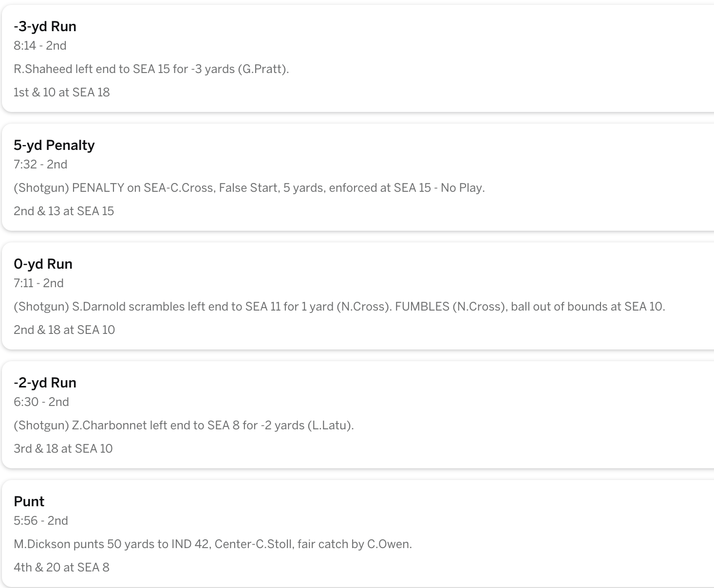Viewport: 714px width, 588px height.
Task: Select the 6:30 - 2nd timestamp
Action: [x=41, y=402]
